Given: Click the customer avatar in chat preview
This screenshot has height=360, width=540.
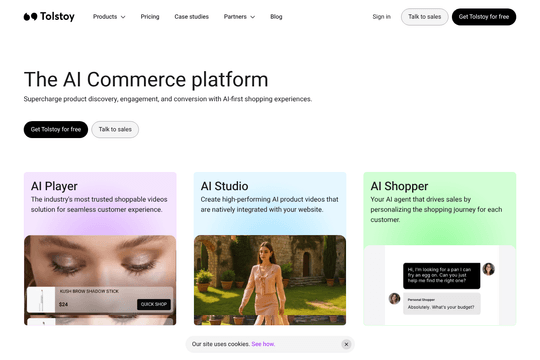Looking at the screenshot, I should [x=488, y=269].
